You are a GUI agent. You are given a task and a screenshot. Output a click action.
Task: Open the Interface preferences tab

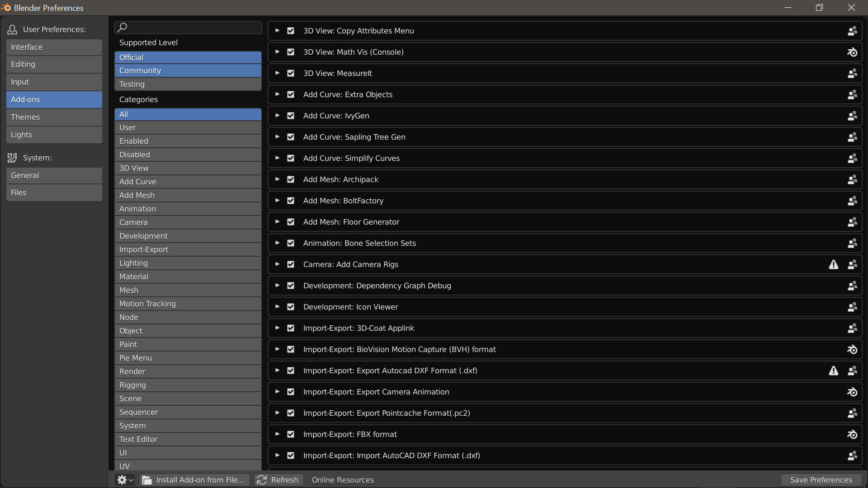point(54,47)
